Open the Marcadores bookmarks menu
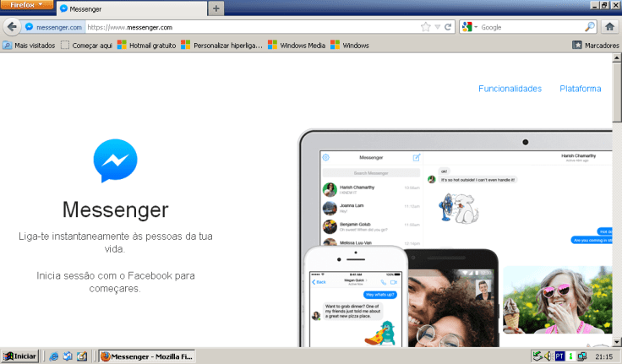This screenshot has height=364, width=622. pyautogui.click(x=596, y=45)
